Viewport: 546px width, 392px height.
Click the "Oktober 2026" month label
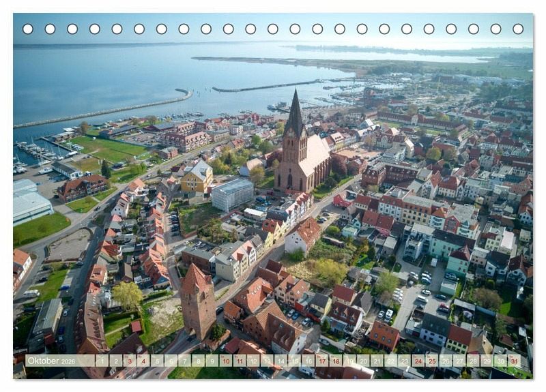click(x=51, y=361)
